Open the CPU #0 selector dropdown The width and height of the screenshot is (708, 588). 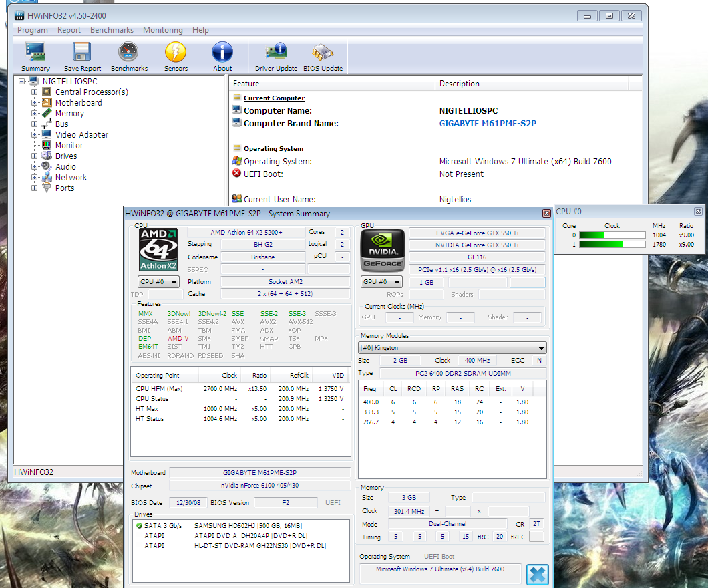click(x=158, y=282)
